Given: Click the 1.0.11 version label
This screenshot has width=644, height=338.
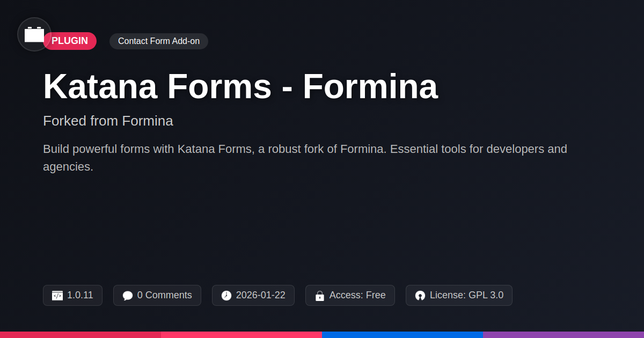Looking at the screenshot, I should coord(80,295).
